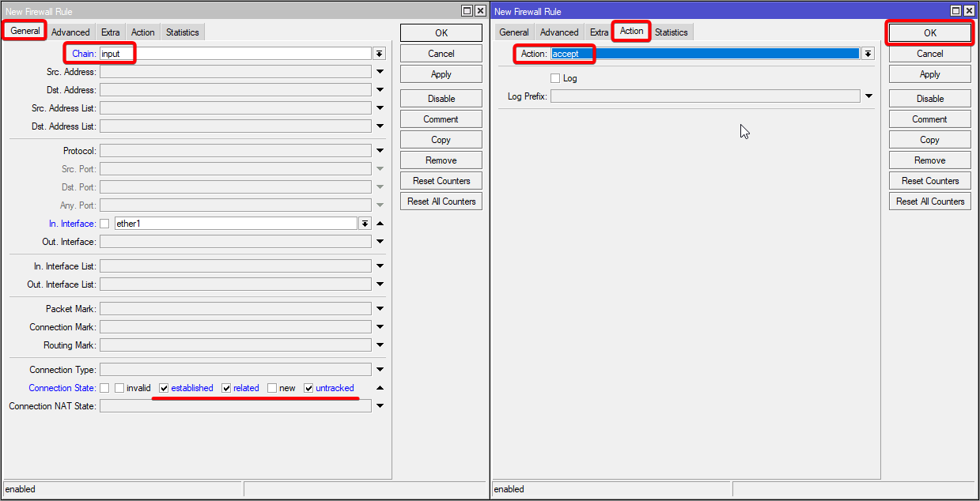Enable the Log checkbox on the Action tab
980x501 pixels.
pyautogui.click(x=555, y=77)
